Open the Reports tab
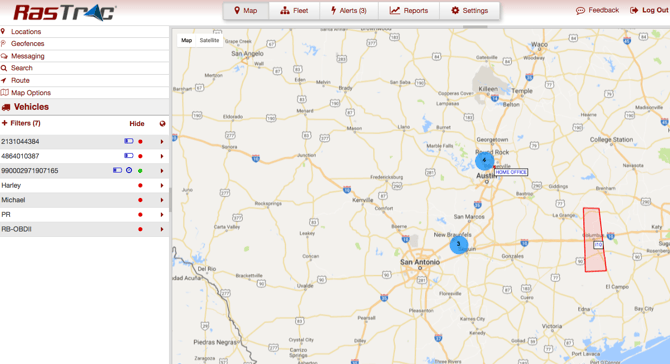Screen dimensions: 670x364 point(408,11)
